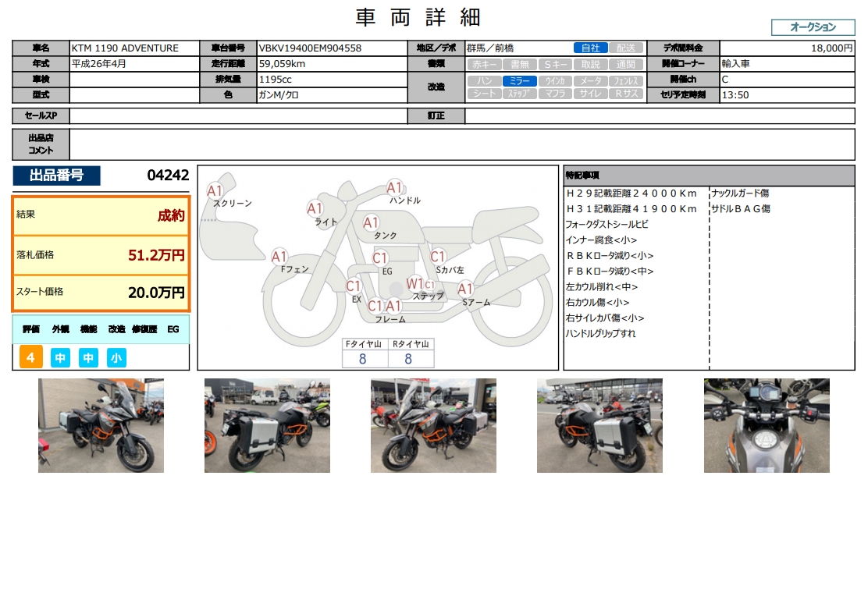
Task: Toggle the サイレ modification badge
Action: (591, 94)
